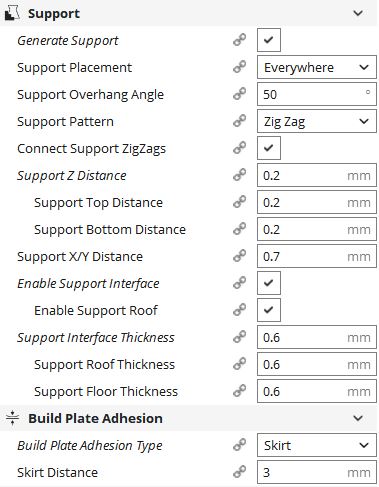379x487 pixels.
Task: Click the link icon beside Generate Support
Action: 239,40
